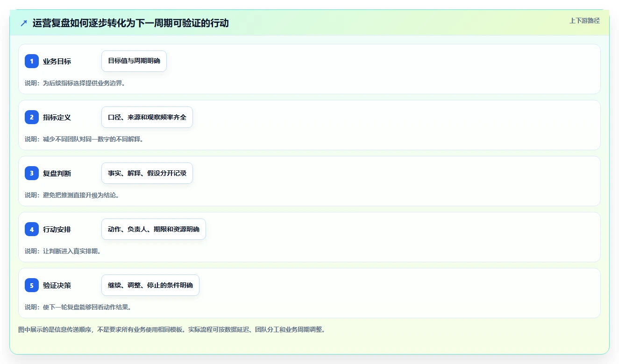Click the step 5 number badge
Screen dimensions: 619x364
(32, 285)
